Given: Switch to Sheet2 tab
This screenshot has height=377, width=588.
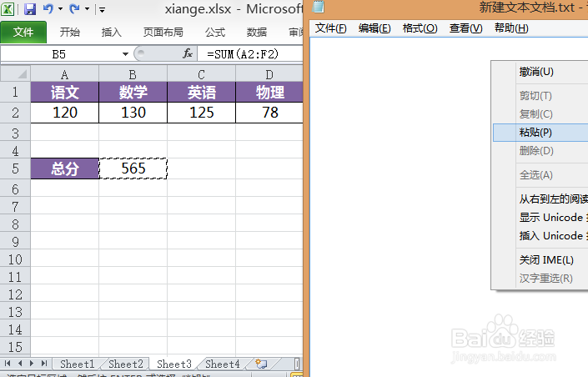Looking at the screenshot, I should 126,364.
